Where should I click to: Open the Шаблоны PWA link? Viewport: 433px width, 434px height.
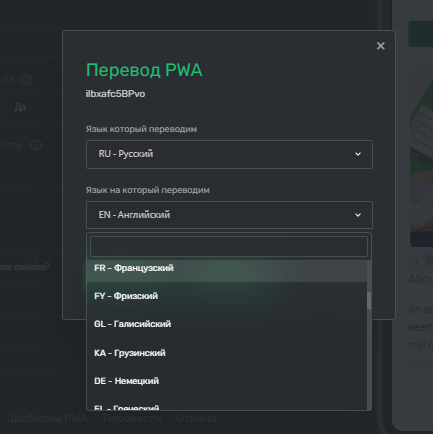pyautogui.click(x=49, y=418)
